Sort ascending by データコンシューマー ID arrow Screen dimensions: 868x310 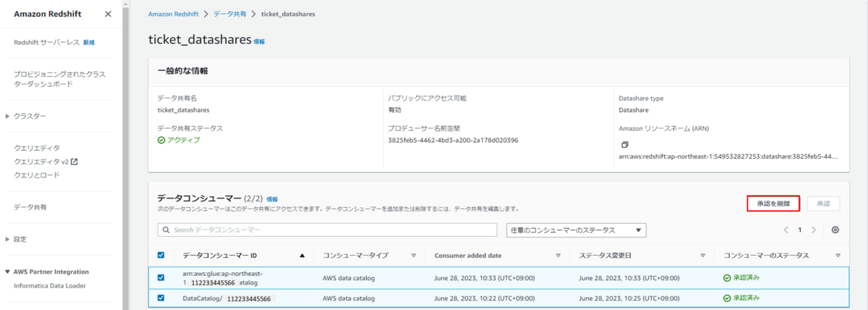[x=302, y=256]
